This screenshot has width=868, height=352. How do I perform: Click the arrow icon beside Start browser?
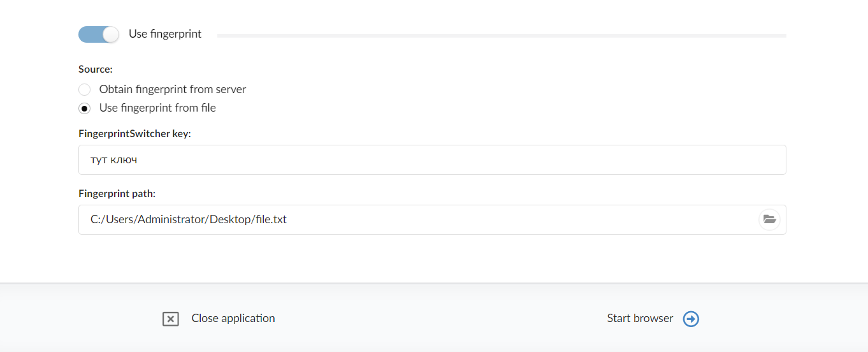[691, 319]
